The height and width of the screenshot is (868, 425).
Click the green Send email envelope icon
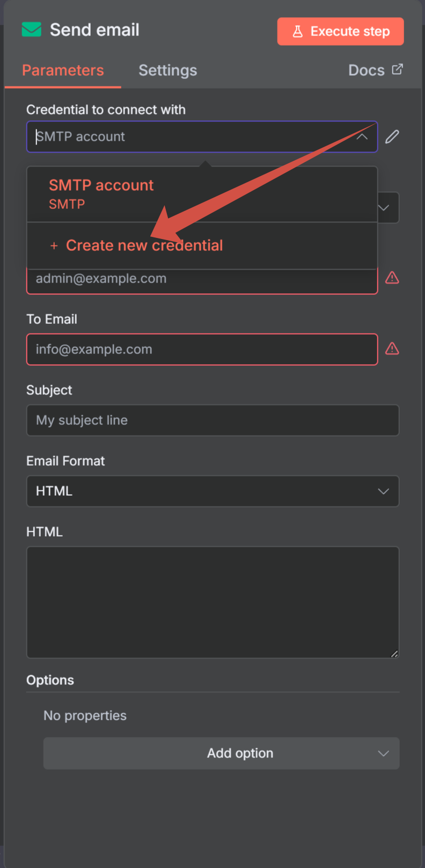tap(32, 30)
